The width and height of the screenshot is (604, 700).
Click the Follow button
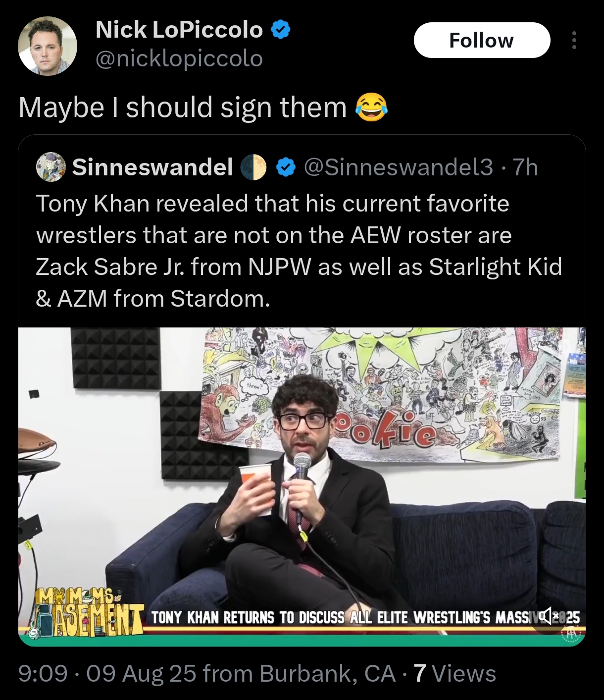[x=482, y=40]
